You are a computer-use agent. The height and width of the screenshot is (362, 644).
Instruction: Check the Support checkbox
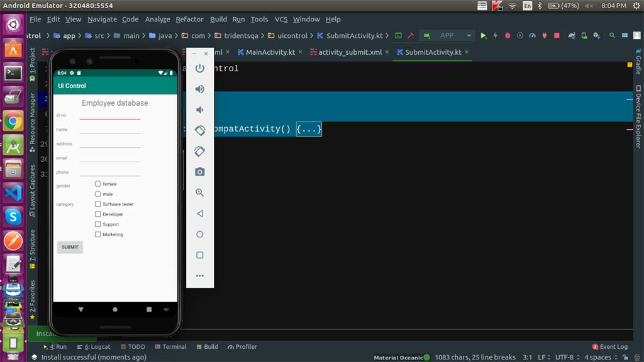97,224
